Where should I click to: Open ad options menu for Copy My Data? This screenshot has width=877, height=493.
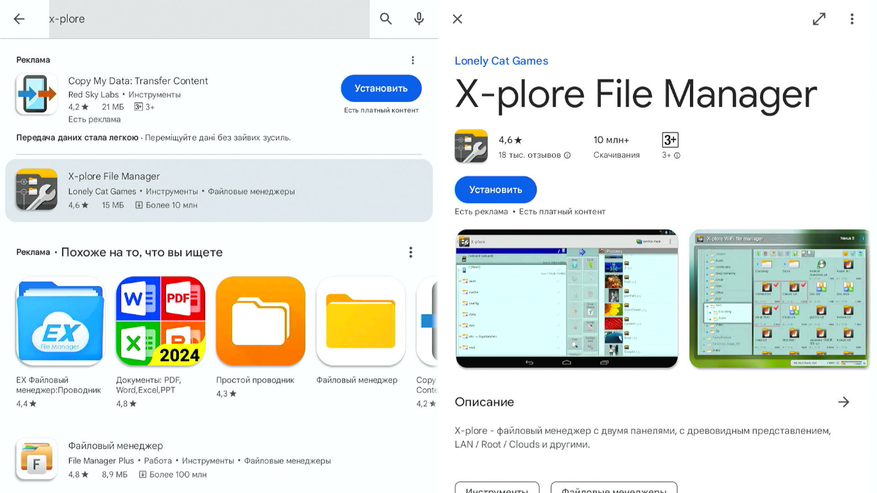point(413,60)
